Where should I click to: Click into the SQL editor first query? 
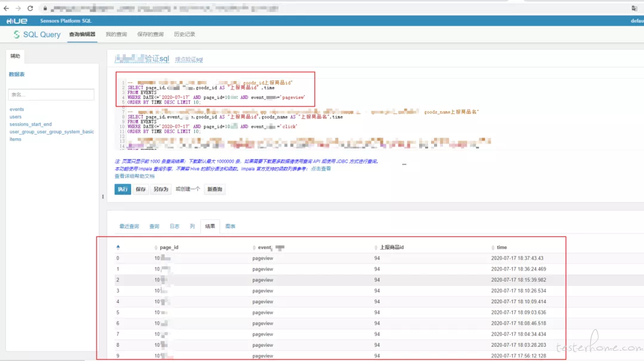pos(215,92)
